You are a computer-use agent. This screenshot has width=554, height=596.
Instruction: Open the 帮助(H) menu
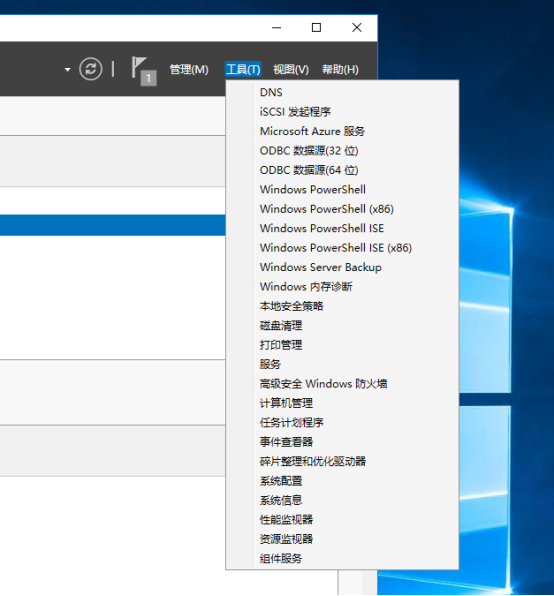click(x=340, y=70)
